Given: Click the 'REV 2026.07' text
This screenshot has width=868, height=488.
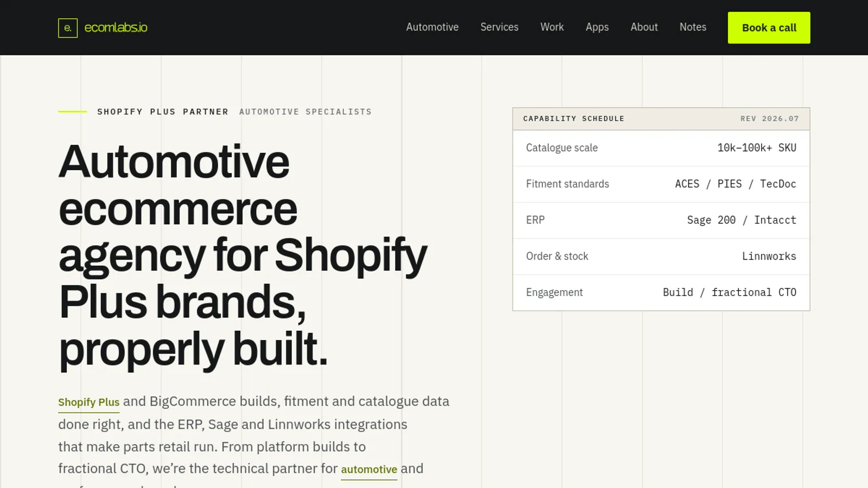Looking at the screenshot, I should 770,119.
